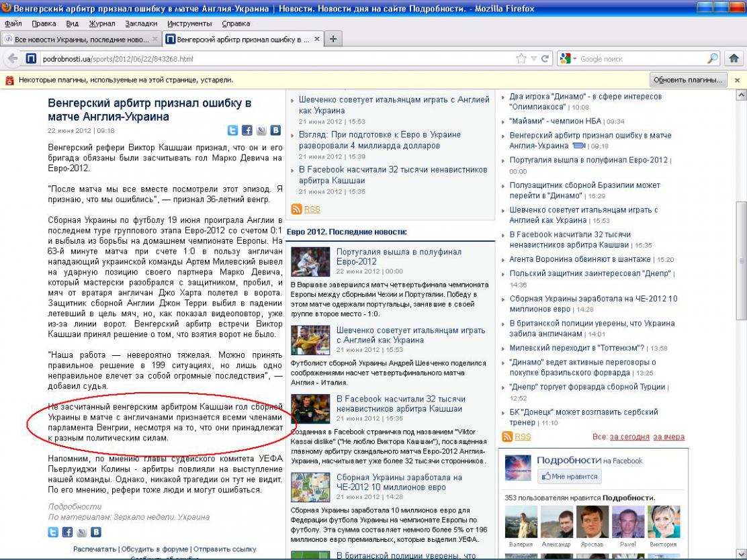Click the 'Мне нравится' Facebook button
This screenshot has width=747, height=560.
(x=570, y=476)
